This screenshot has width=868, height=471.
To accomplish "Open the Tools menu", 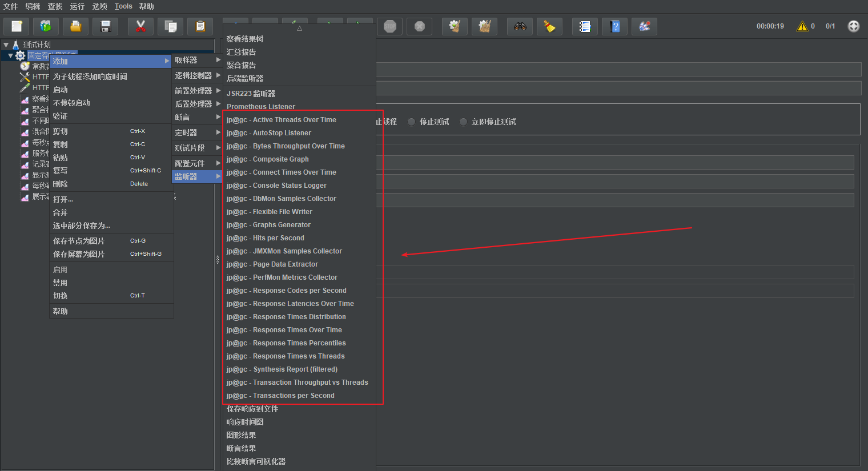I will 123,6.
